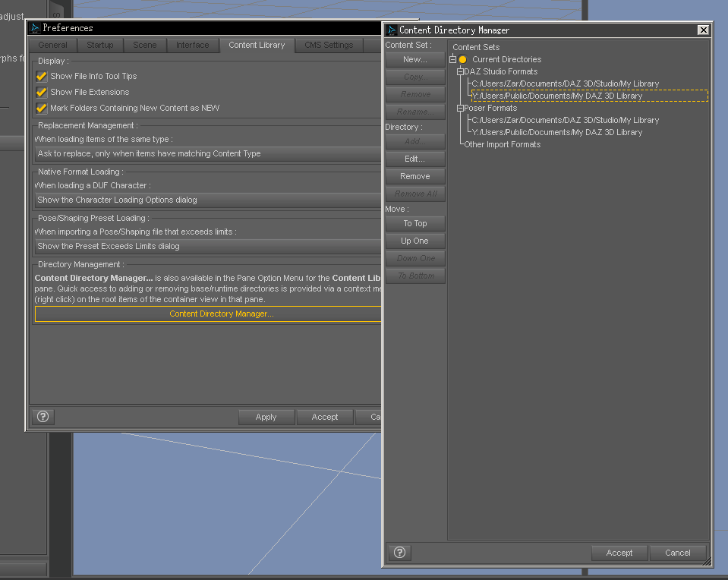Click the Up One button
Image resolution: width=728 pixels, height=580 pixels.
pos(415,241)
